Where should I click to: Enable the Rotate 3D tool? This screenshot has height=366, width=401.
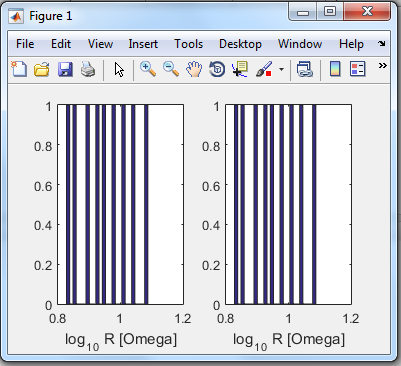tap(217, 69)
